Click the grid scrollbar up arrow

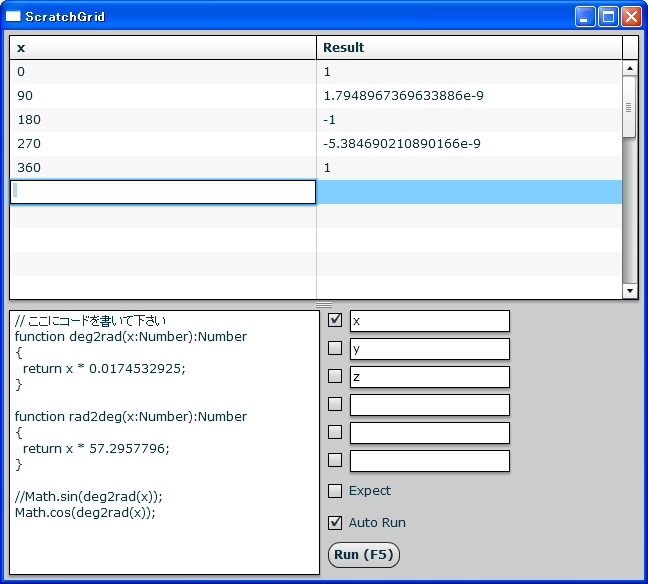[629, 68]
